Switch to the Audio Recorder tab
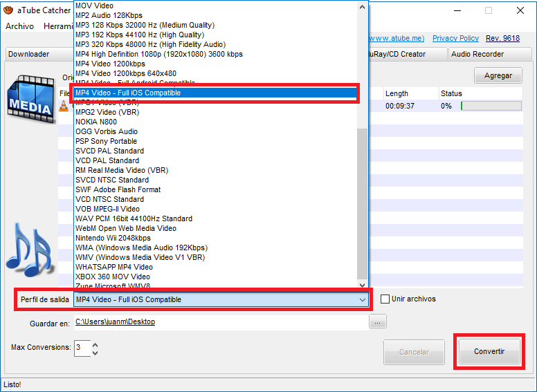The image size is (537, 392). pyautogui.click(x=490, y=54)
